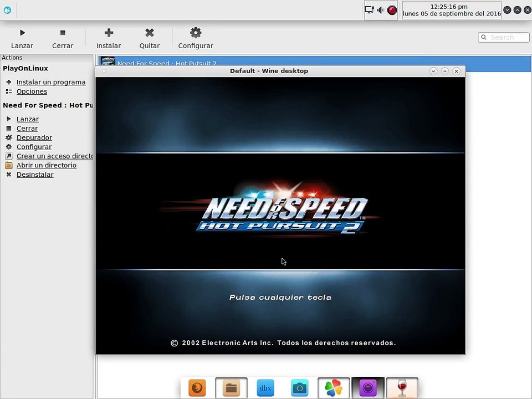
Task: Click the sidebar Configurar link
Action: [34, 146]
